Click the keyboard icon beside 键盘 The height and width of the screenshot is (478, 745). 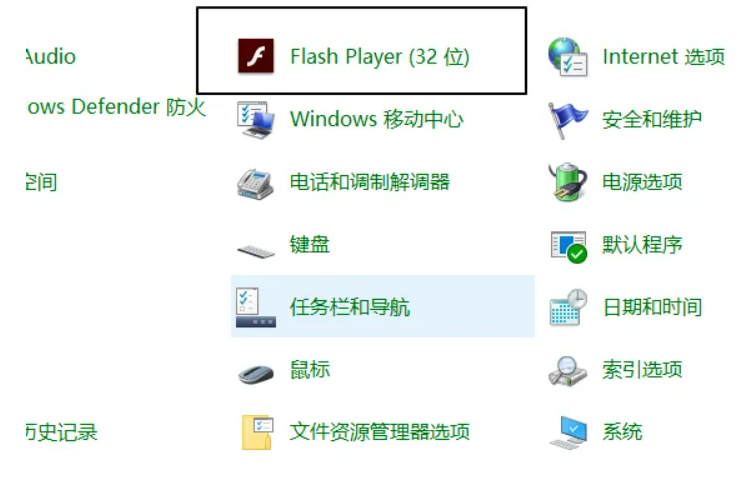256,250
